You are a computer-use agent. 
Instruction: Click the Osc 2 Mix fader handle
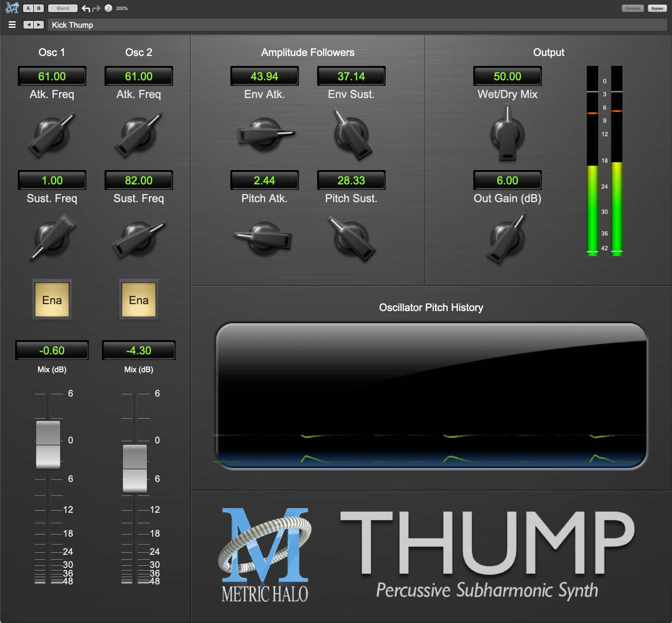135,469
